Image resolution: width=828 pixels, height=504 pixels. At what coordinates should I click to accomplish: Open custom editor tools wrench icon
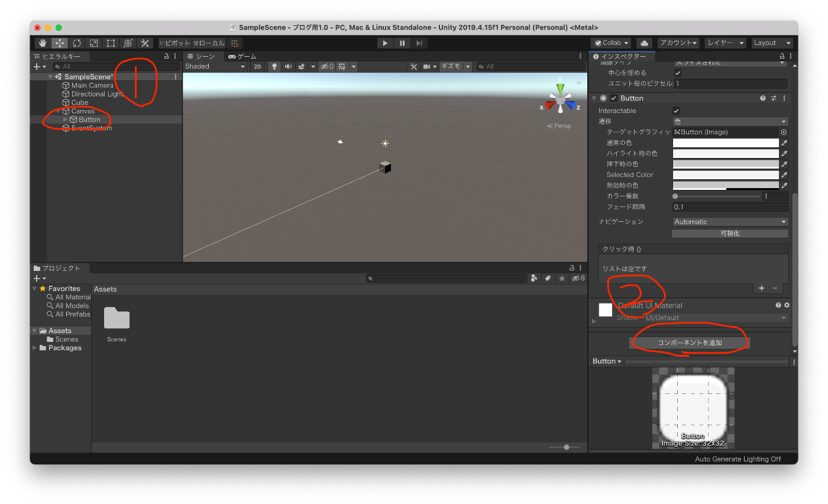pyautogui.click(x=145, y=43)
